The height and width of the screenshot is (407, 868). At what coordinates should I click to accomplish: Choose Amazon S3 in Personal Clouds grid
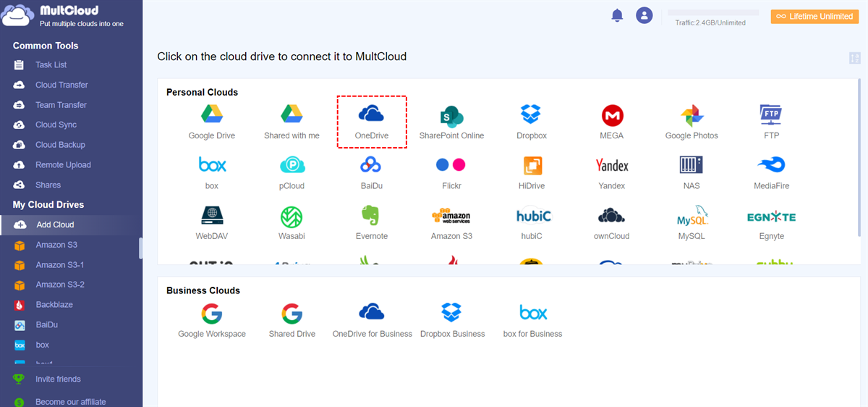point(451,222)
